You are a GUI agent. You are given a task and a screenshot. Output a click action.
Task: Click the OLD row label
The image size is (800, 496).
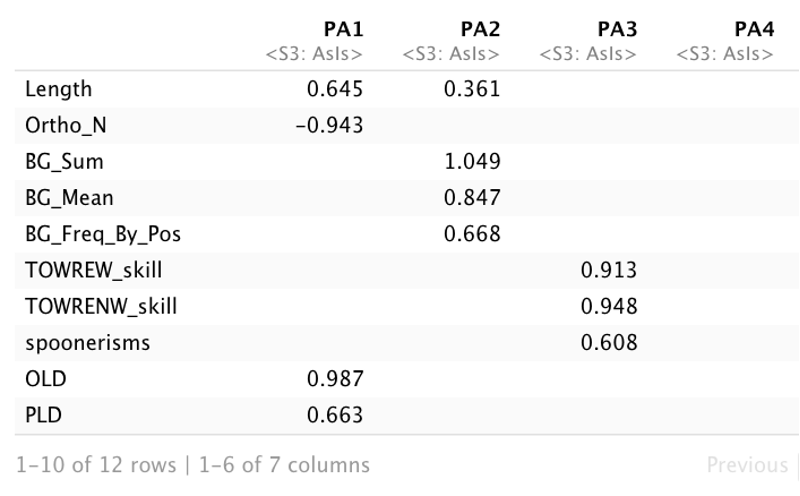coord(46,379)
